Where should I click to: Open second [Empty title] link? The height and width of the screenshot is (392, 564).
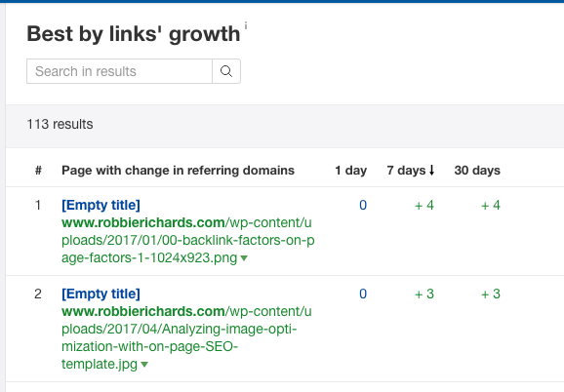tap(101, 294)
